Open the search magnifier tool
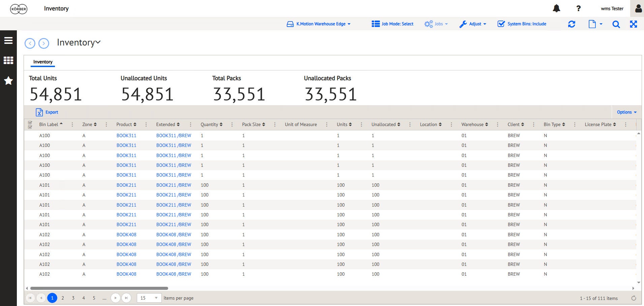The width and height of the screenshot is (644, 306). click(x=616, y=24)
